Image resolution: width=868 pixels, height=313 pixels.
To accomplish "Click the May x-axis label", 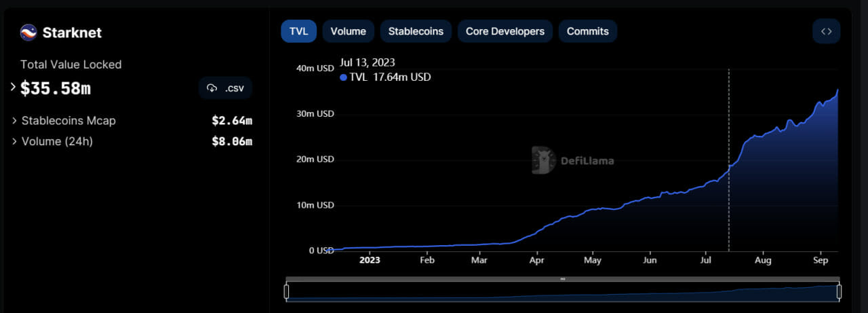I will coord(593,260).
